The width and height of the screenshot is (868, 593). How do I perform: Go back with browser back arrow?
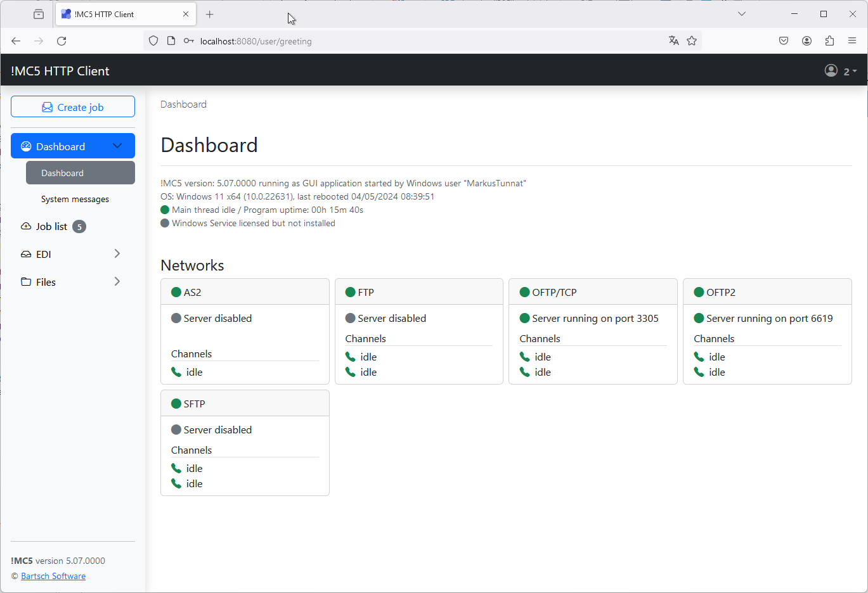[x=16, y=41]
